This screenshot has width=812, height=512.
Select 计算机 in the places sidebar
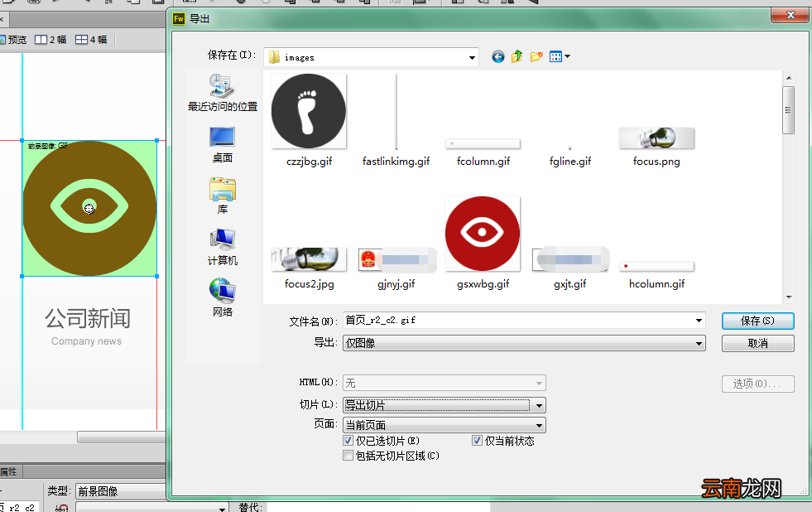(x=222, y=247)
